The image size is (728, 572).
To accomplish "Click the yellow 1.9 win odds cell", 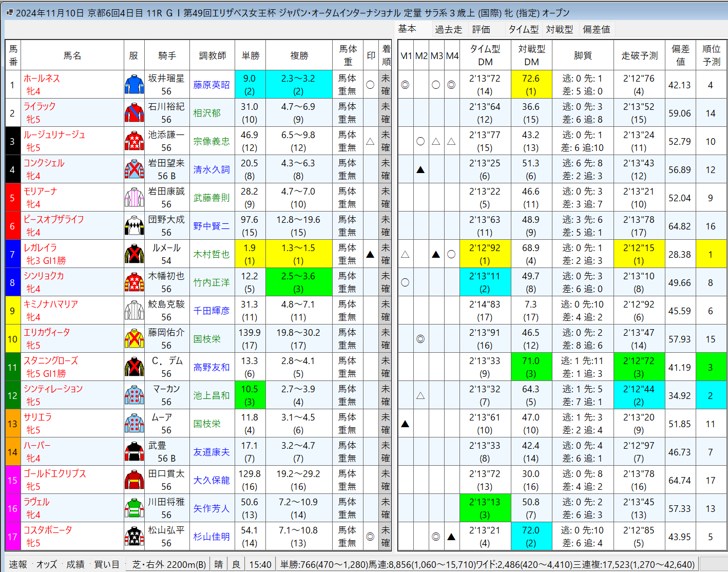I will pos(250,254).
